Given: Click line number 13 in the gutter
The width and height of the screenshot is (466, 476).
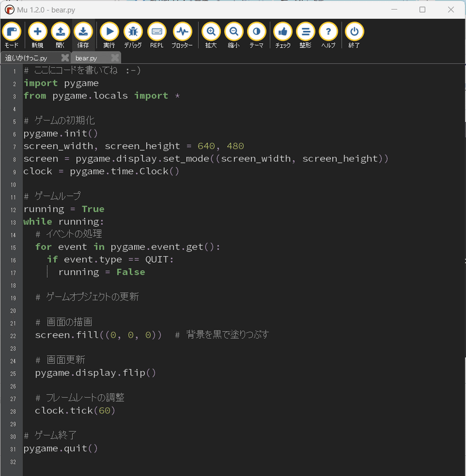Looking at the screenshot, I should pos(13,222).
